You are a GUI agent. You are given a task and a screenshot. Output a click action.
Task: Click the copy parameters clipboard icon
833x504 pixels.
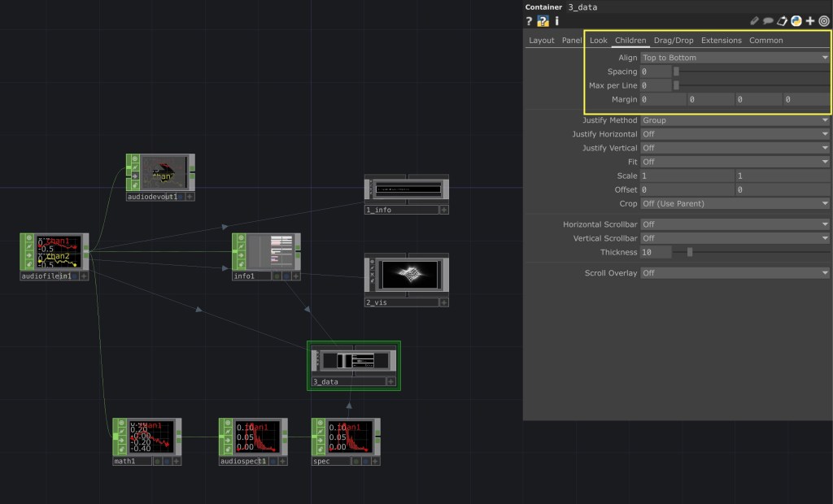tap(782, 21)
